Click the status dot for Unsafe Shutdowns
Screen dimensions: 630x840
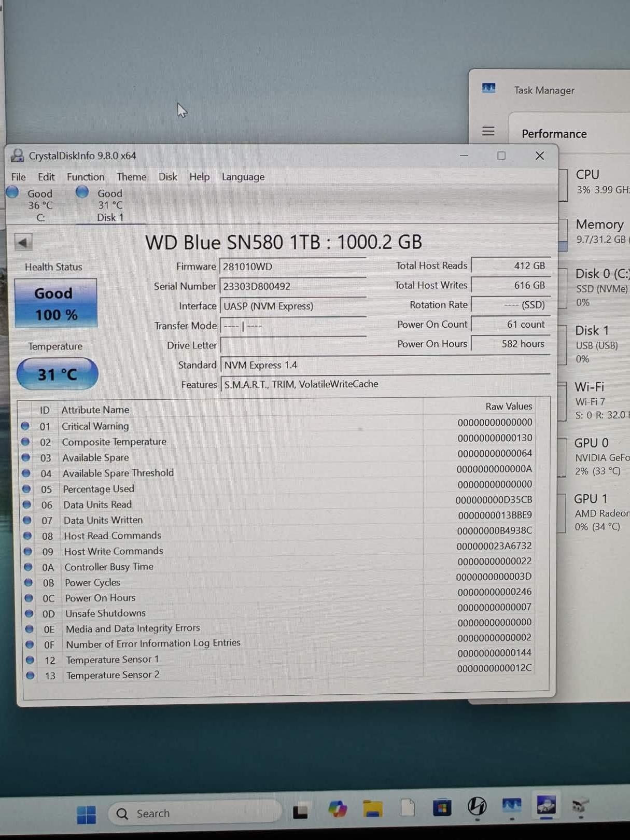coord(29,613)
